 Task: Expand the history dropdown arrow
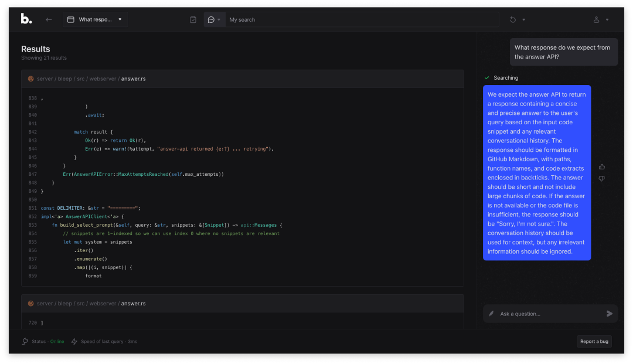[x=523, y=20]
